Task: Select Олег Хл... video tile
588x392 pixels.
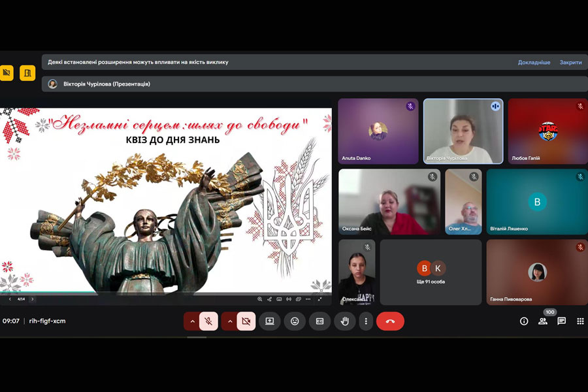Action: 463,202
